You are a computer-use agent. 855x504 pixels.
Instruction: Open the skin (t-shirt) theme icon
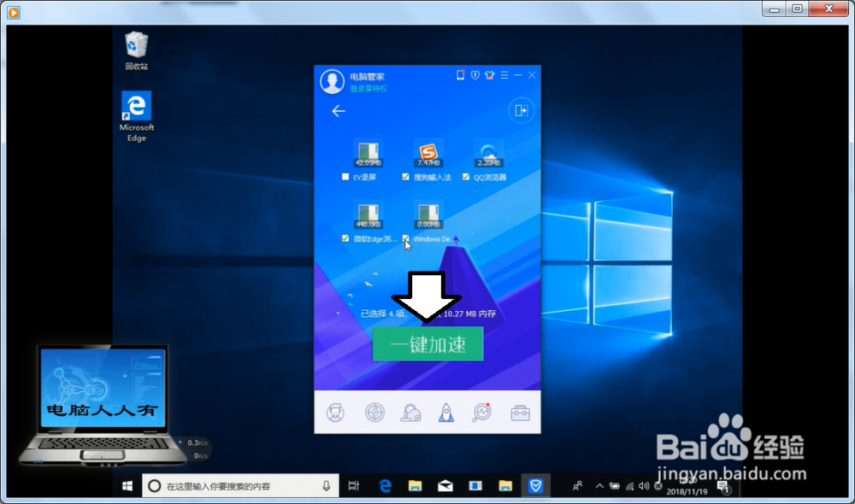(x=490, y=75)
